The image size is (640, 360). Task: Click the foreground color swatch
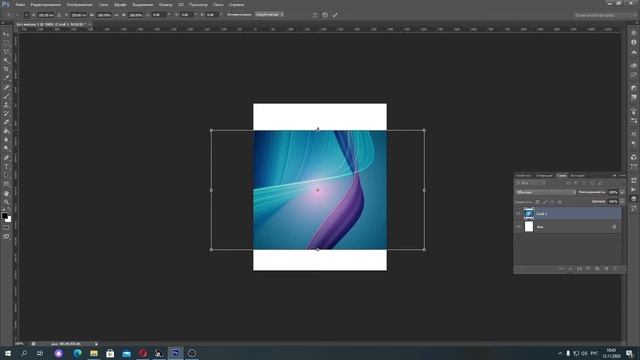4,215
